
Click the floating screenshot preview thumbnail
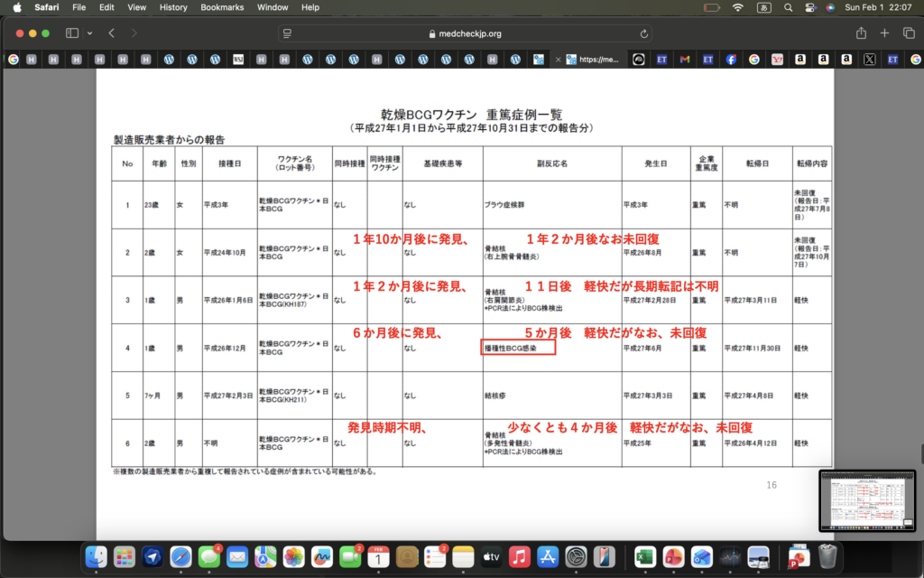tap(866, 500)
